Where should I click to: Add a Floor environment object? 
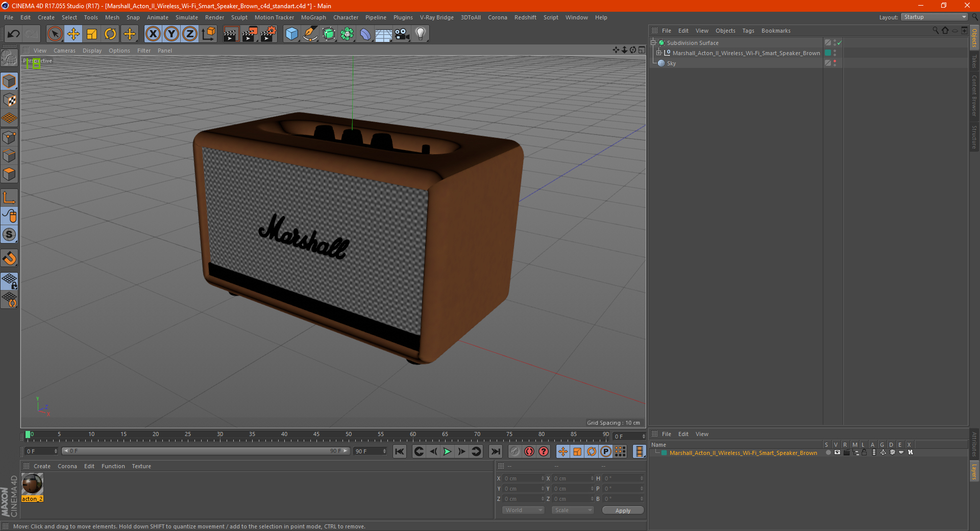pos(383,34)
